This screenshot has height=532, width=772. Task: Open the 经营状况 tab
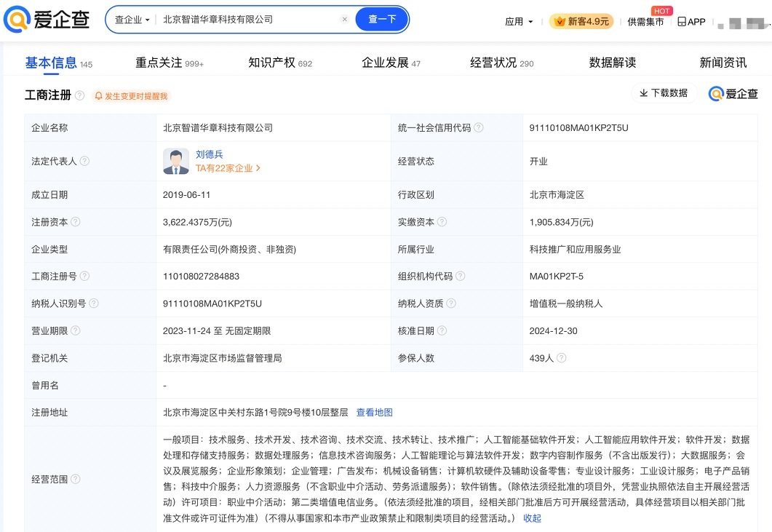click(501, 63)
